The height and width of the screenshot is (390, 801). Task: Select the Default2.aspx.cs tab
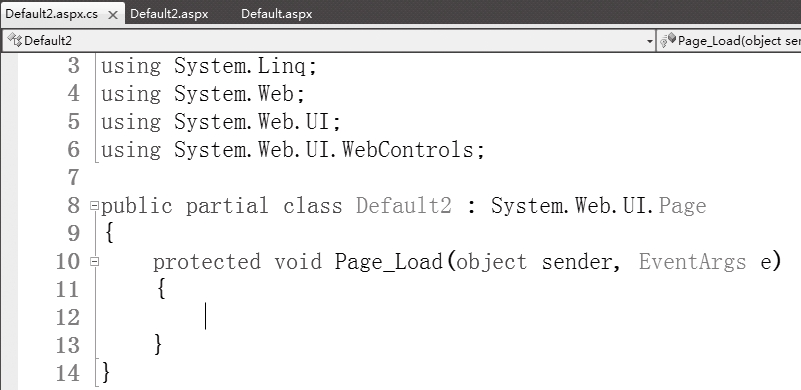51,14
